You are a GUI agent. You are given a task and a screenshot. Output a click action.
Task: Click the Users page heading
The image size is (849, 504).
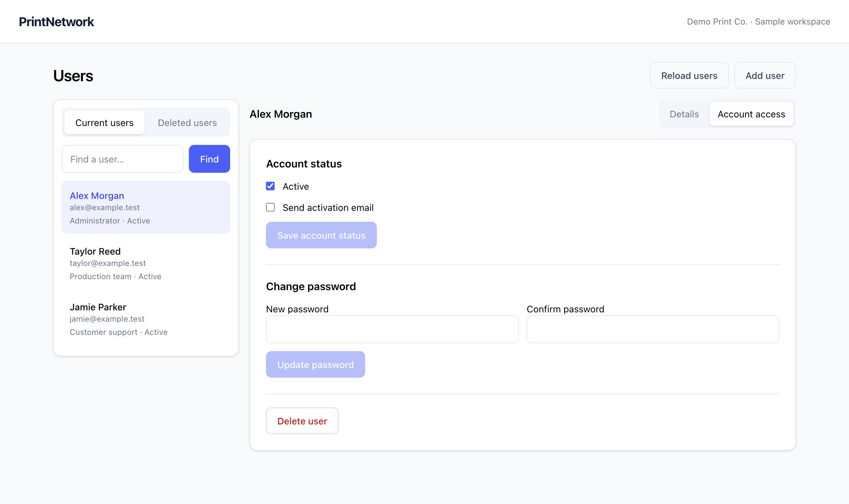(73, 75)
